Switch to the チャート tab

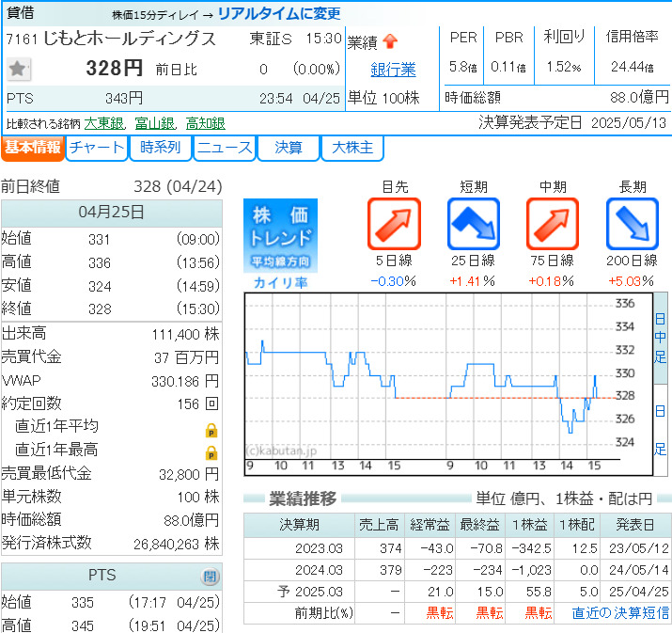pyautogui.click(x=97, y=148)
